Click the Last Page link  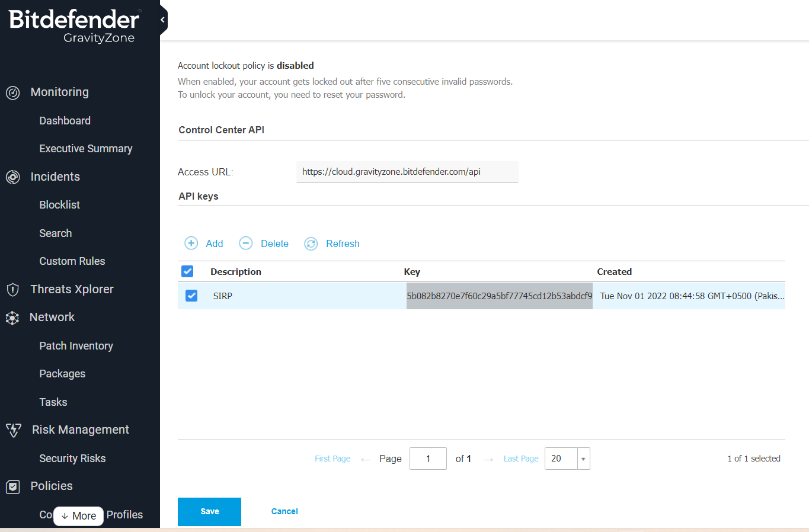(521, 459)
